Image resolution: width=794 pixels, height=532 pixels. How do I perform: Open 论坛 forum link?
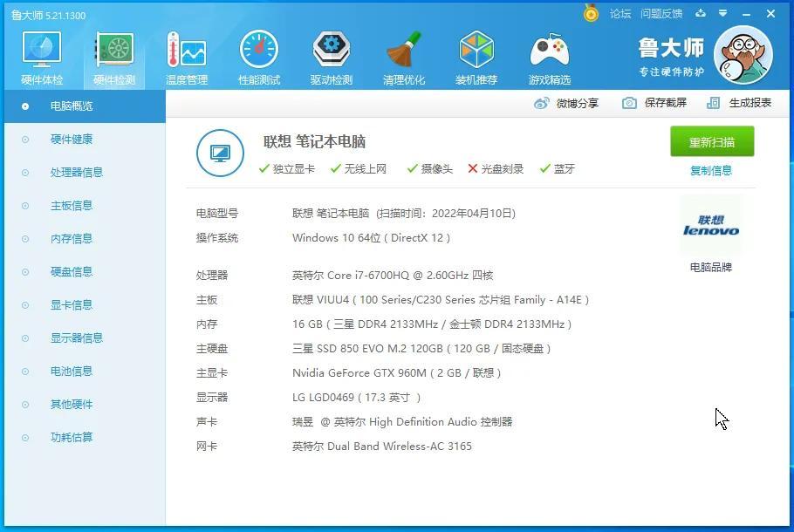tap(620, 14)
